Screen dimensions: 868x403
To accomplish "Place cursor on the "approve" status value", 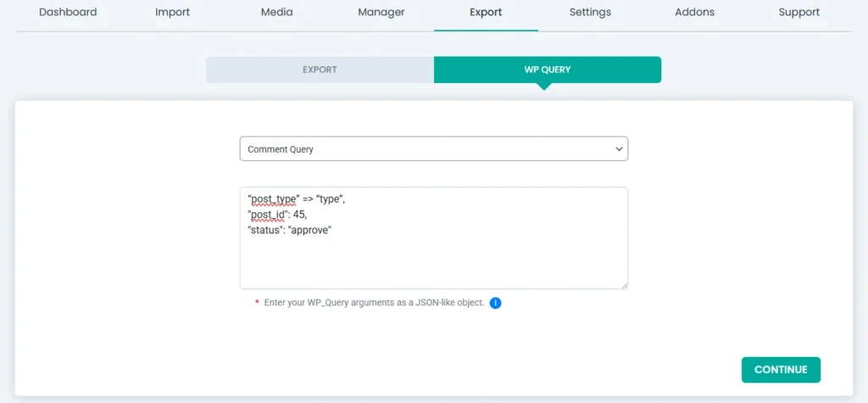I will (x=311, y=229).
